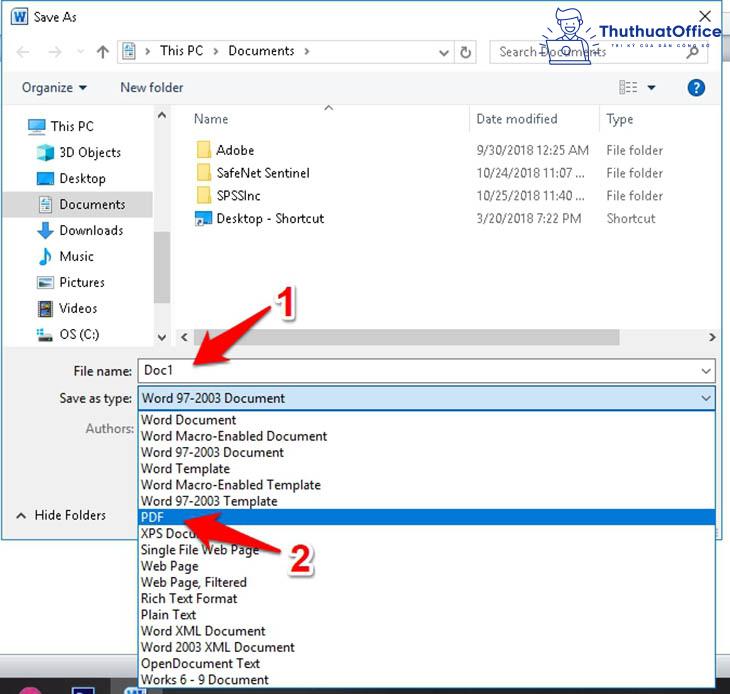Click the Forward navigation arrow
Image resolution: width=730 pixels, height=694 pixels.
[x=54, y=52]
